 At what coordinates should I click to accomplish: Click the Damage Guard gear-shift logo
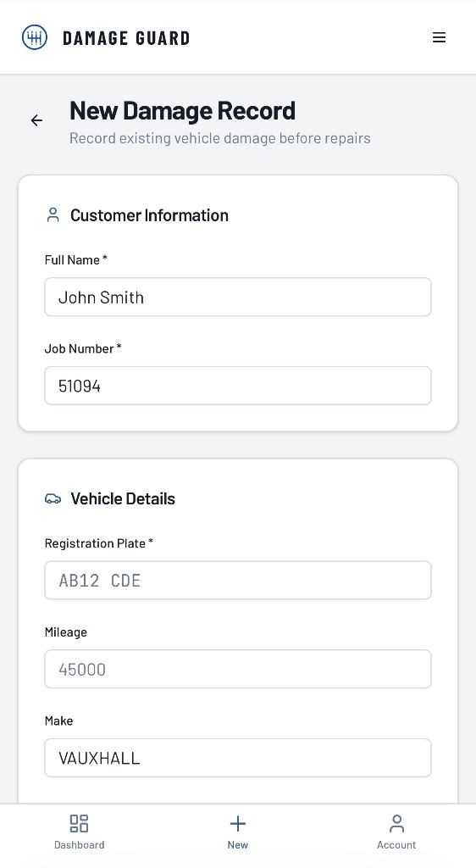coord(34,37)
